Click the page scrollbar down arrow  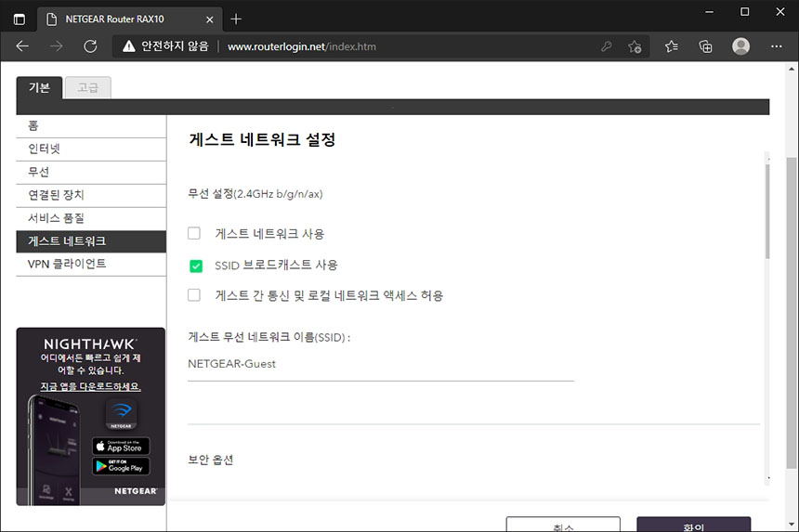tap(792, 525)
